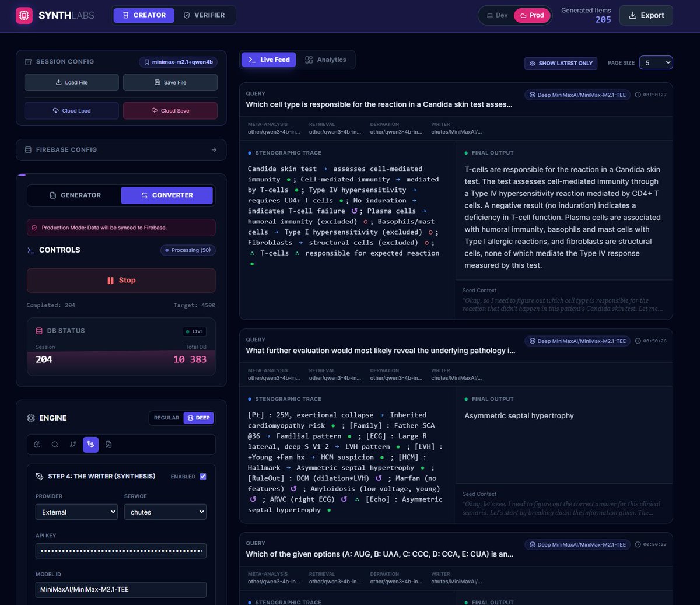Click the DB Status database icon
The width and height of the screenshot is (700, 605).
point(39,331)
